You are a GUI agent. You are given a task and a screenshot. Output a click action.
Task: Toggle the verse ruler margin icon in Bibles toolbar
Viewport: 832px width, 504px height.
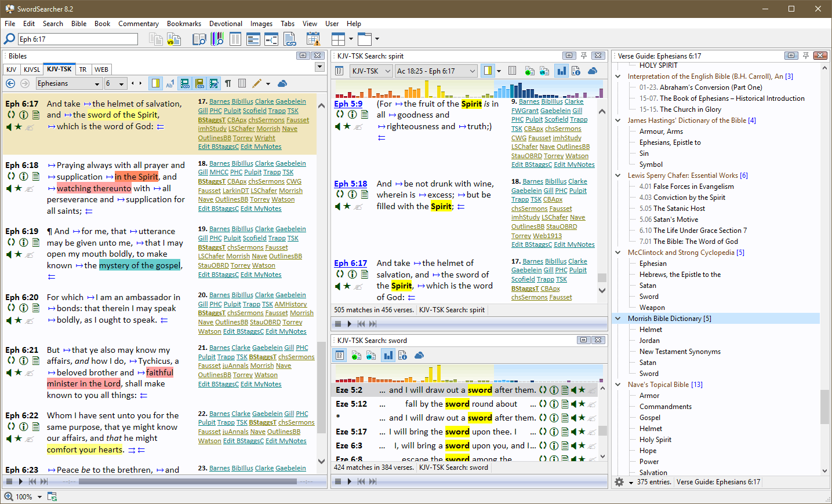tap(155, 83)
